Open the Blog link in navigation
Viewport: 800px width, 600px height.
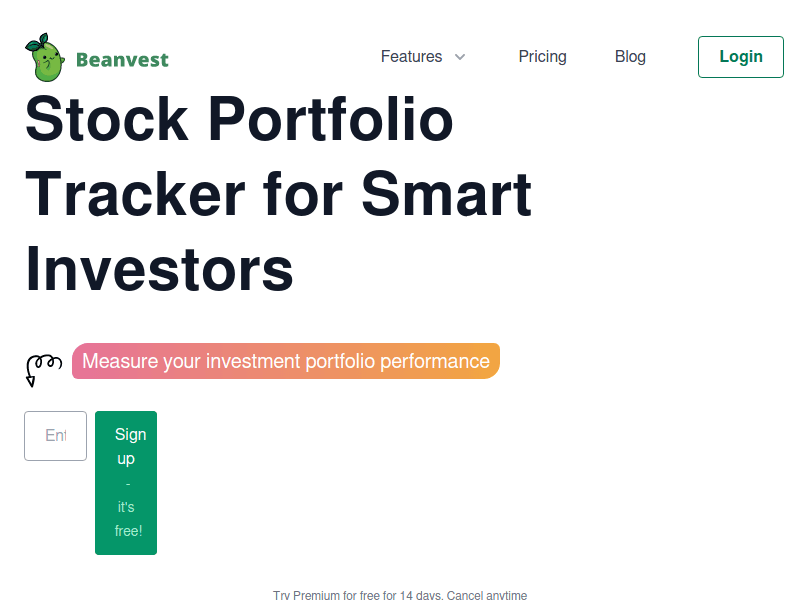(630, 57)
